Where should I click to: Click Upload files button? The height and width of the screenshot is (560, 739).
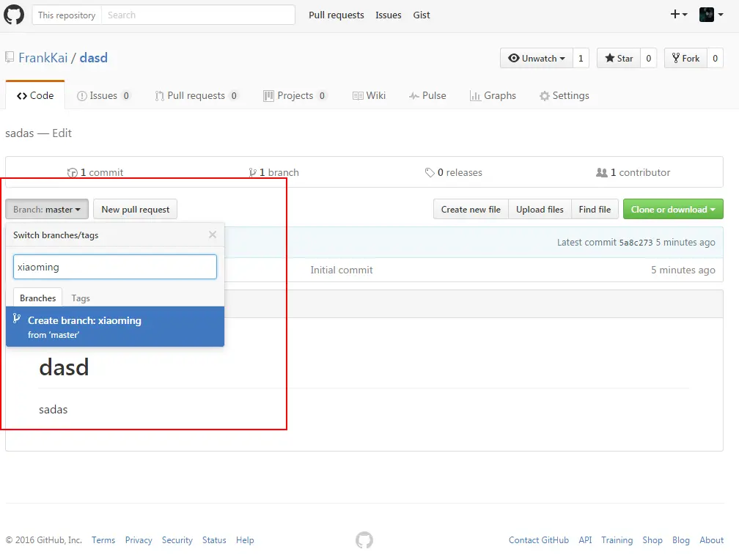click(540, 210)
